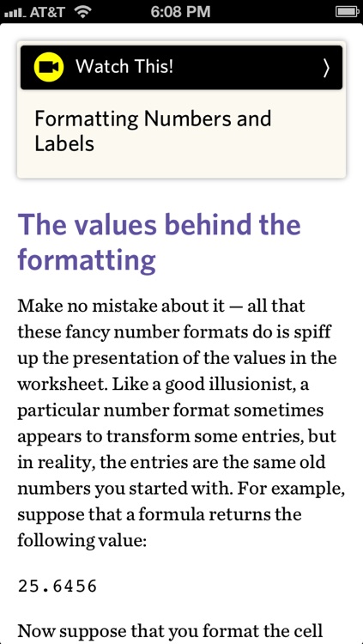Viewport: 363px width, 644px height.
Task: Click the text 'following value:'
Action: click(82, 540)
